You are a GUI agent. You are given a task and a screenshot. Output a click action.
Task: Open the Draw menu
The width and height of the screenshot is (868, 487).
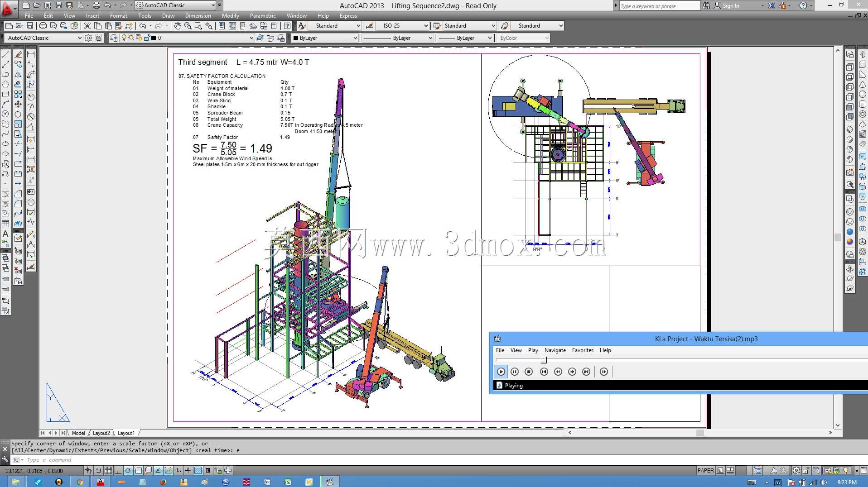click(x=168, y=16)
